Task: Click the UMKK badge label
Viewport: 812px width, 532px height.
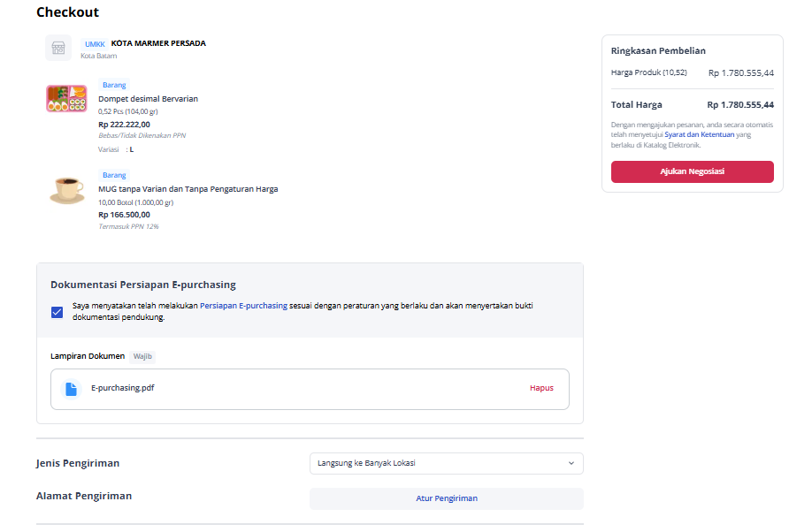Action: tap(95, 44)
